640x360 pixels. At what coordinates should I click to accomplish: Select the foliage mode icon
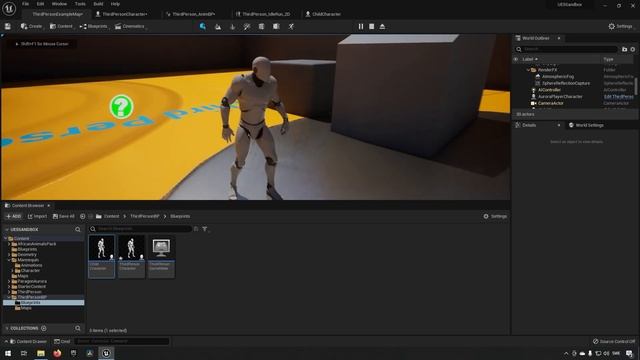pyautogui.click(x=233, y=27)
